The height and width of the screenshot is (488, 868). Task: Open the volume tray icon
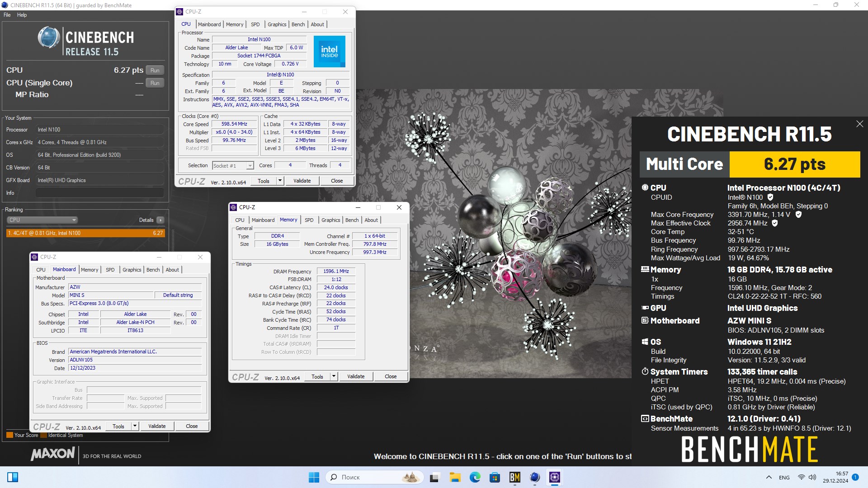[812, 477]
